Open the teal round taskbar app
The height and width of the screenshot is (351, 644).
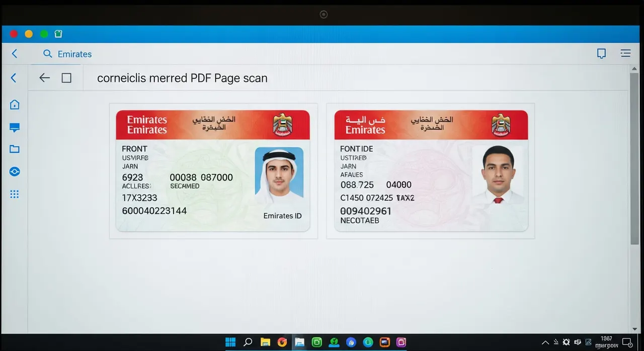click(368, 342)
